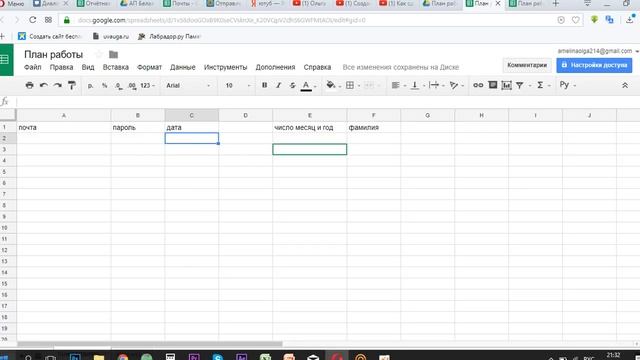Open the font size 10 dropdown
This screenshot has width=640, height=360.
pyautogui.click(x=238, y=86)
